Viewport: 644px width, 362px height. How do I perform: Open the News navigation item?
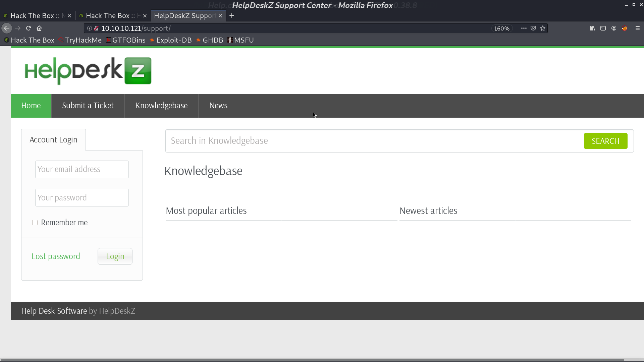218,106
